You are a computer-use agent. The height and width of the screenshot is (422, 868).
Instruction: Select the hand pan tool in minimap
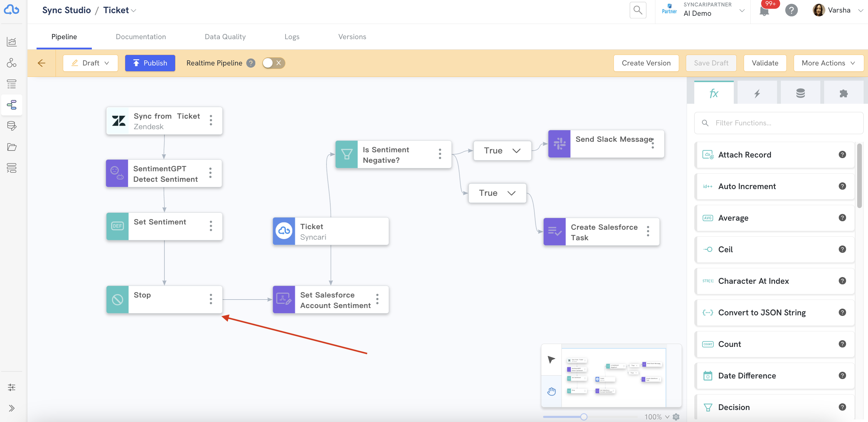click(x=551, y=391)
